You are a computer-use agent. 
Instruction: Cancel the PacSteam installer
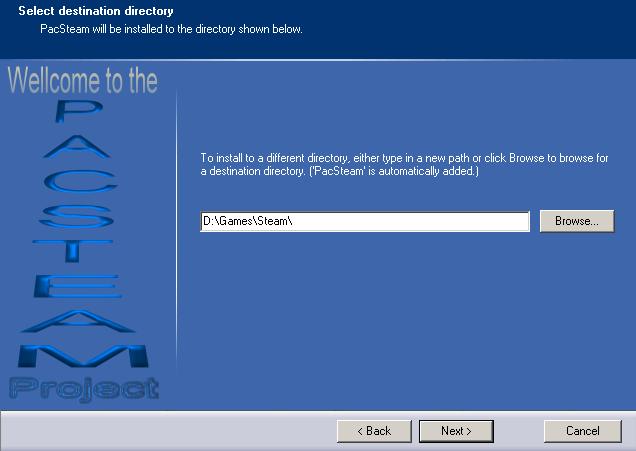[582, 431]
